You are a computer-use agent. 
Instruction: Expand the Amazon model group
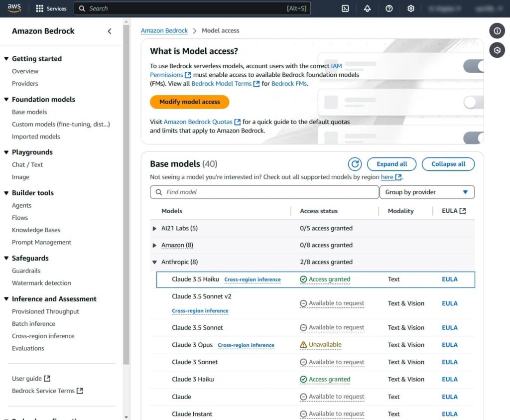[154, 245]
